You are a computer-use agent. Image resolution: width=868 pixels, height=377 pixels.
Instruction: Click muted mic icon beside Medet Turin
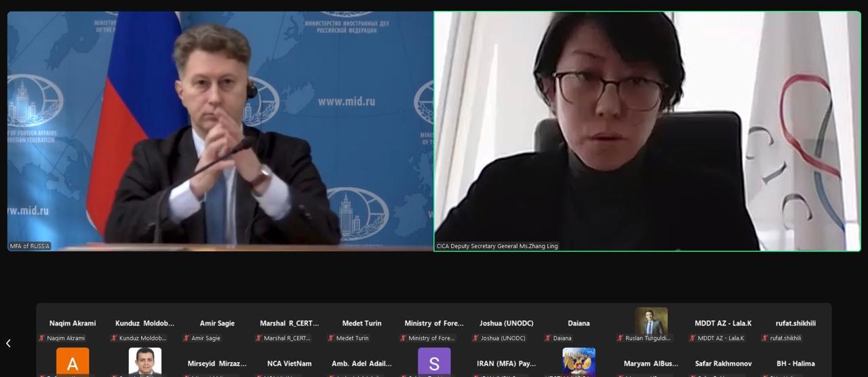pos(332,338)
